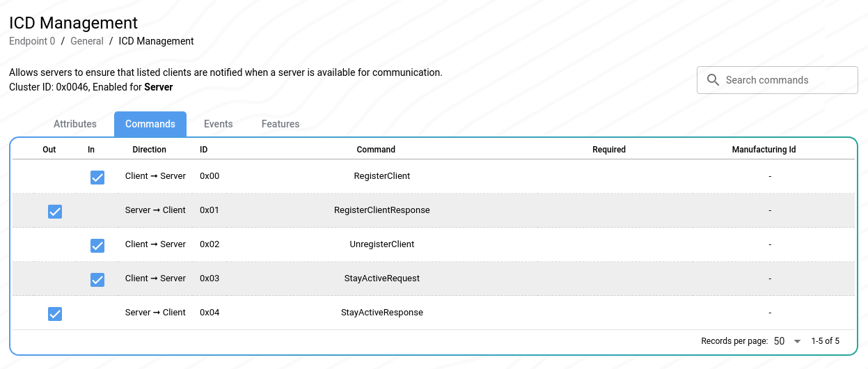Go to the Features tab
This screenshot has height=369, width=868.
pyautogui.click(x=281, y=124)
